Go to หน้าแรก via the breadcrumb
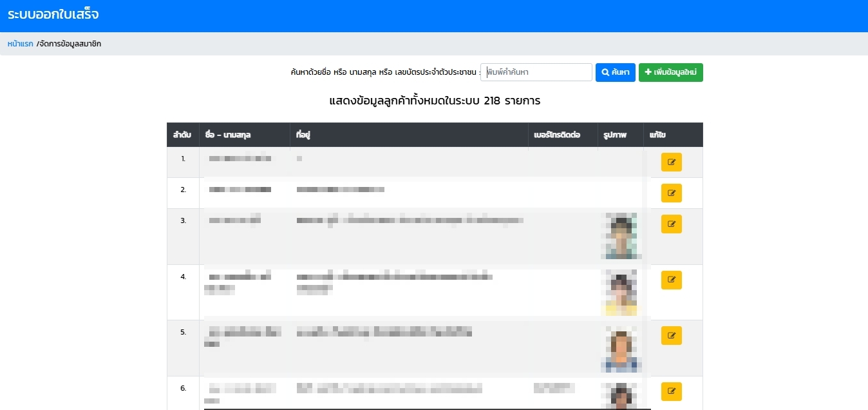 pos(20,44)
